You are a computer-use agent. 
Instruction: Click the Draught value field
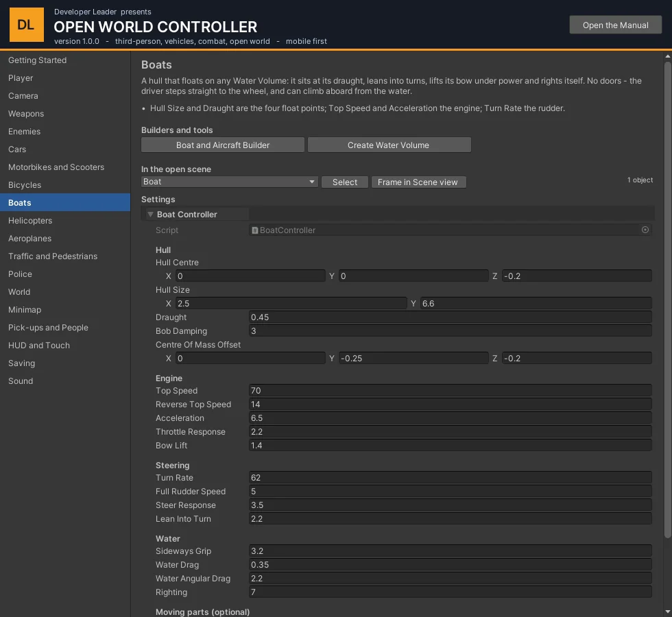pos(450,317)
